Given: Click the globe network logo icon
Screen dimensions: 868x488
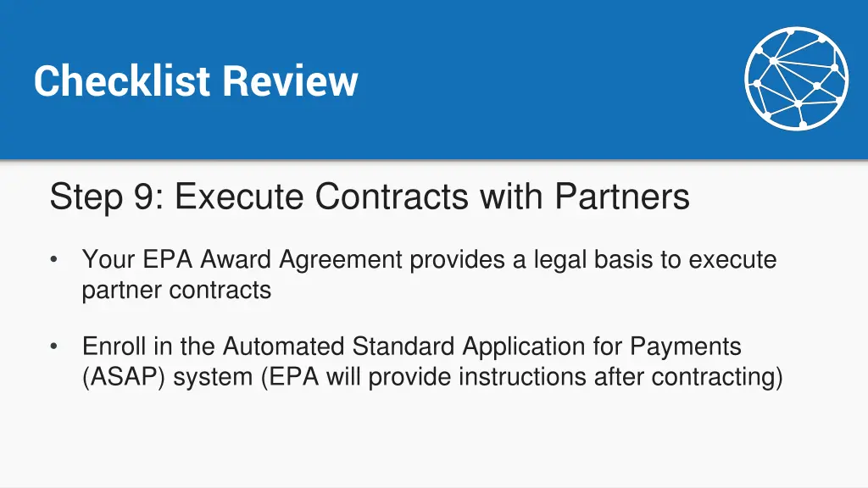Looking at the screenshot, I should click(x=797, y=78).
